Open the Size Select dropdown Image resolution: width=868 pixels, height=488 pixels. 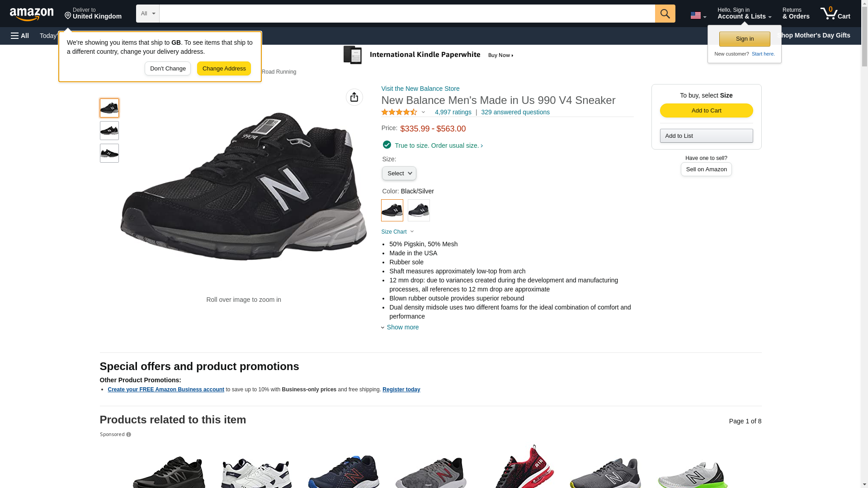coord(399,174)
